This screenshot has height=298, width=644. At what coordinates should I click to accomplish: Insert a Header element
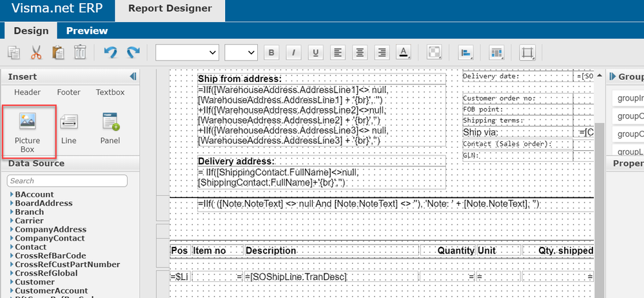28,92
